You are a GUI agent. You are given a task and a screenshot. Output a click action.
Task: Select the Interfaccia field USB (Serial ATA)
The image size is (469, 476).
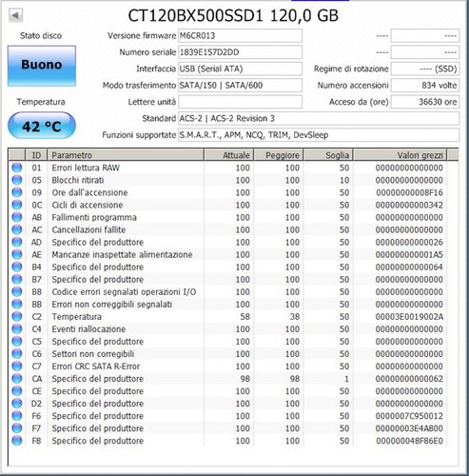click(240, 69)
